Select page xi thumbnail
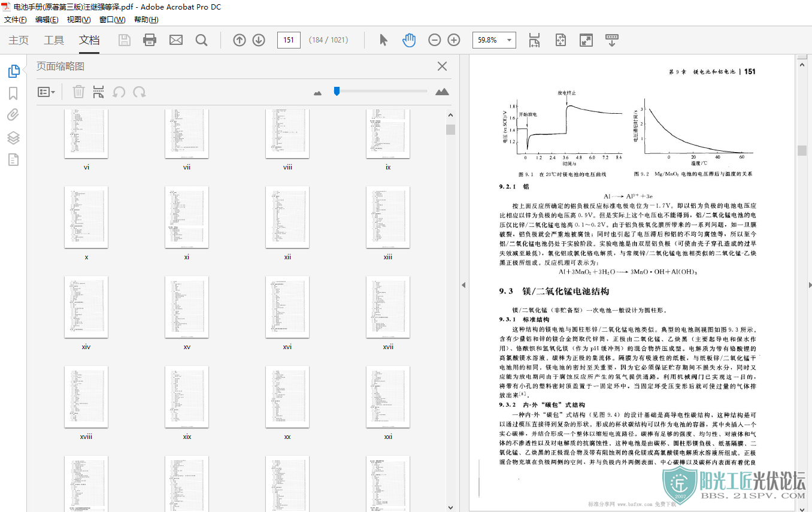This screenshot has width=812, height=512. point(187,217)
